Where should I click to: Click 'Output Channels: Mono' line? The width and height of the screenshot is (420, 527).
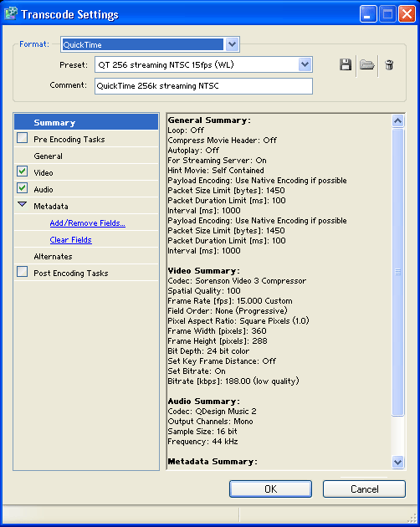point(211,422)
